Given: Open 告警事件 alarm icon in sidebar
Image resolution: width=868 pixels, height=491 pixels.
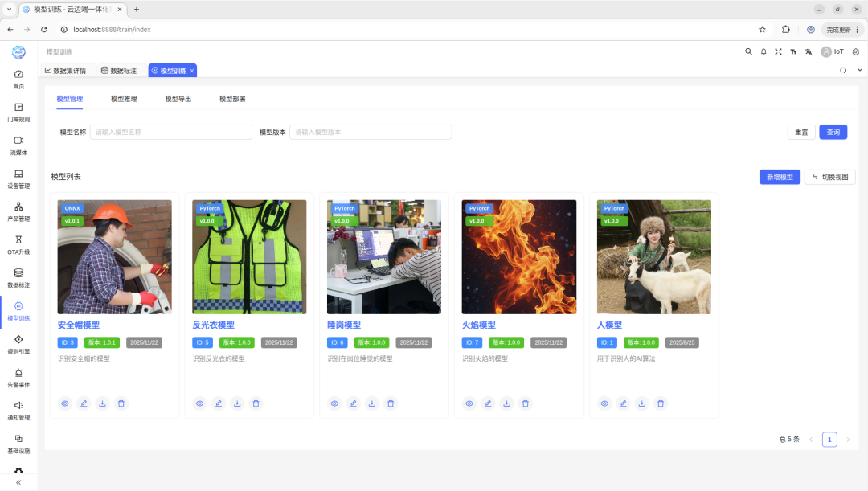Looking at the screenshot, I should tap(18, 377).
